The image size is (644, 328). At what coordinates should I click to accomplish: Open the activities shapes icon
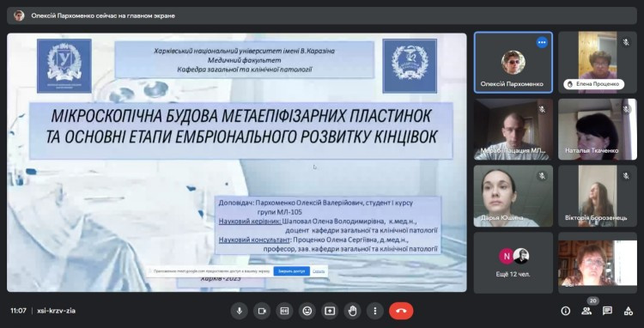[x=629, y=311]
